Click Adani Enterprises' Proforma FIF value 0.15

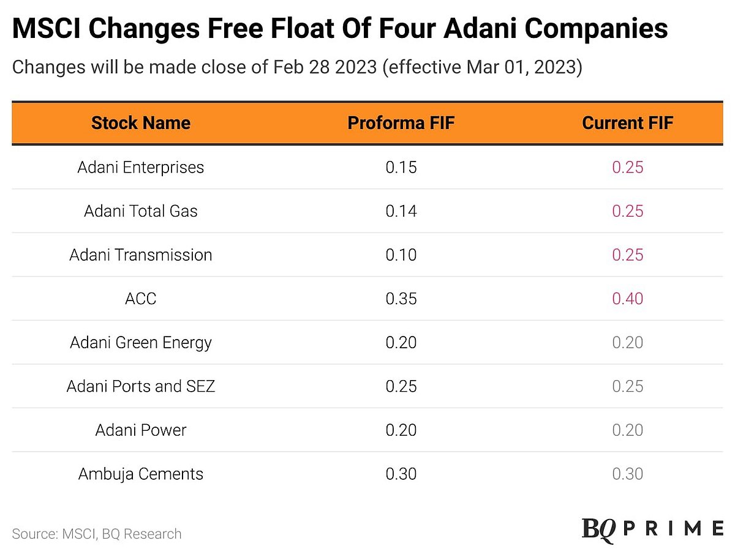click(x=401, y=167)
